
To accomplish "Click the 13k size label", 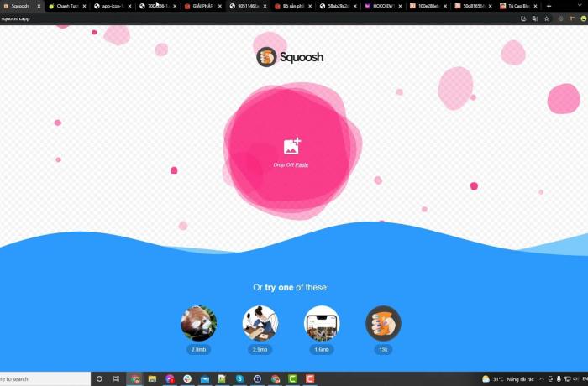I will (383, 349).
